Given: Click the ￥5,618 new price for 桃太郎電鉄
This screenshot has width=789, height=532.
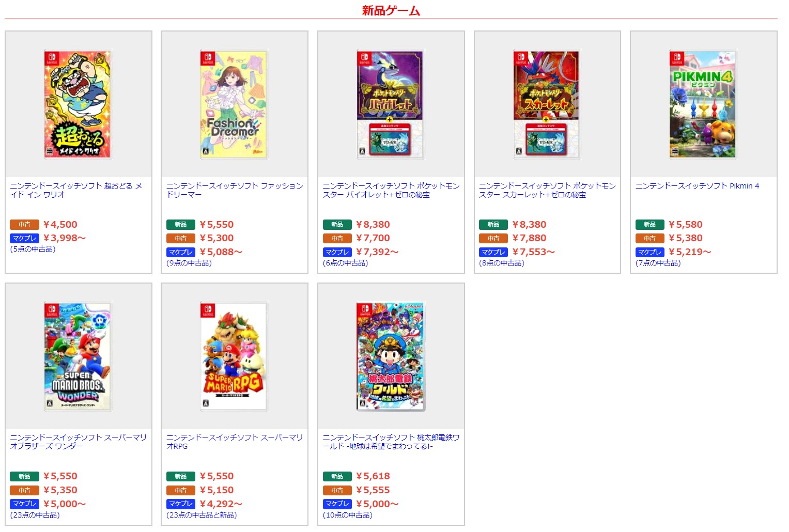Looking at the screenshot, I should pos(373,476).
